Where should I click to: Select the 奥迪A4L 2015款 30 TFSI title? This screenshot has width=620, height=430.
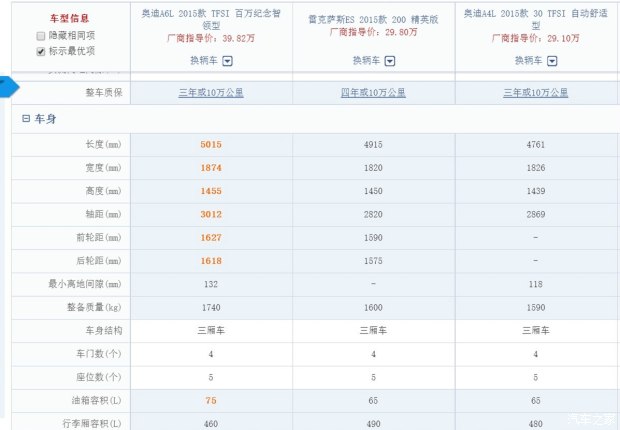pos(535,19)
